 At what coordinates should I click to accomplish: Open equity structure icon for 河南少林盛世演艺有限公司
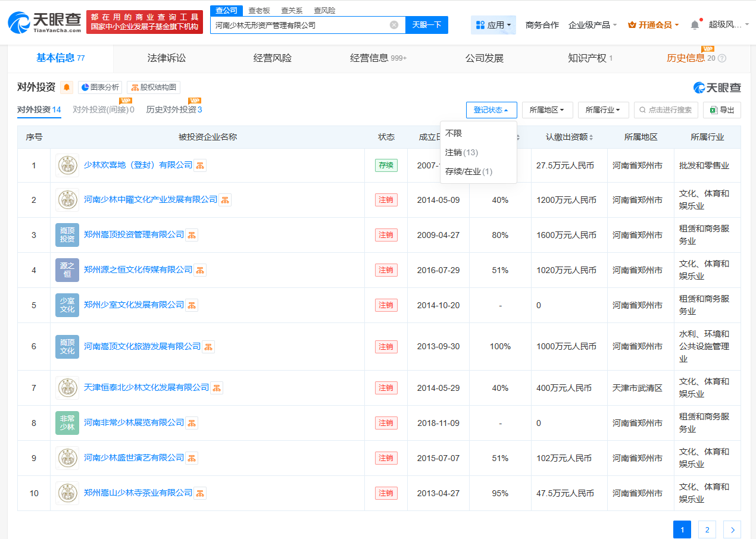pos(192,458)
